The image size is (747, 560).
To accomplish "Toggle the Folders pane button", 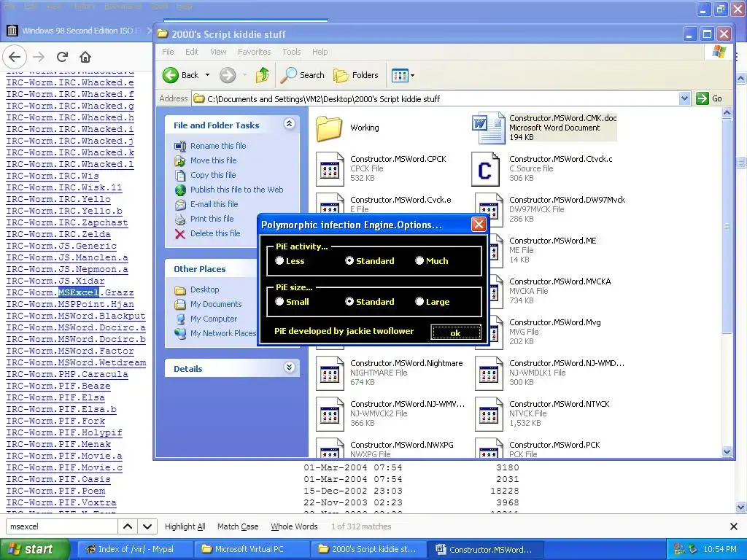I will (x=356, y=75).
